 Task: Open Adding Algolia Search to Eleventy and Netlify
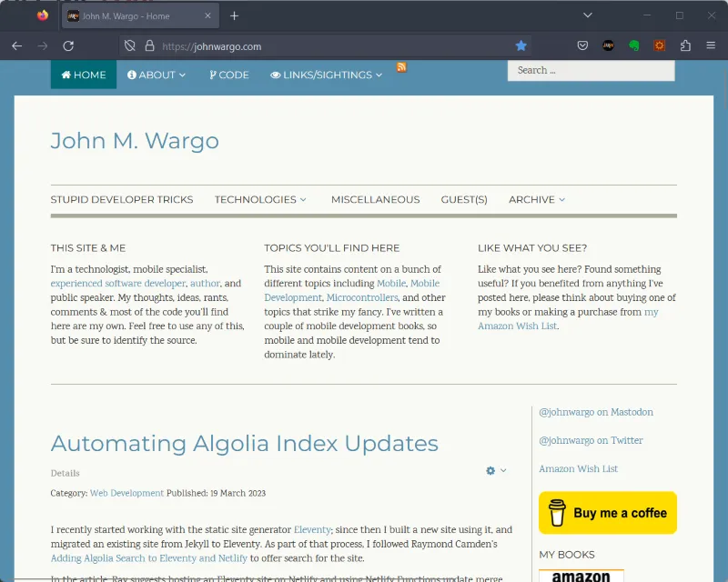tap(148, 557)
